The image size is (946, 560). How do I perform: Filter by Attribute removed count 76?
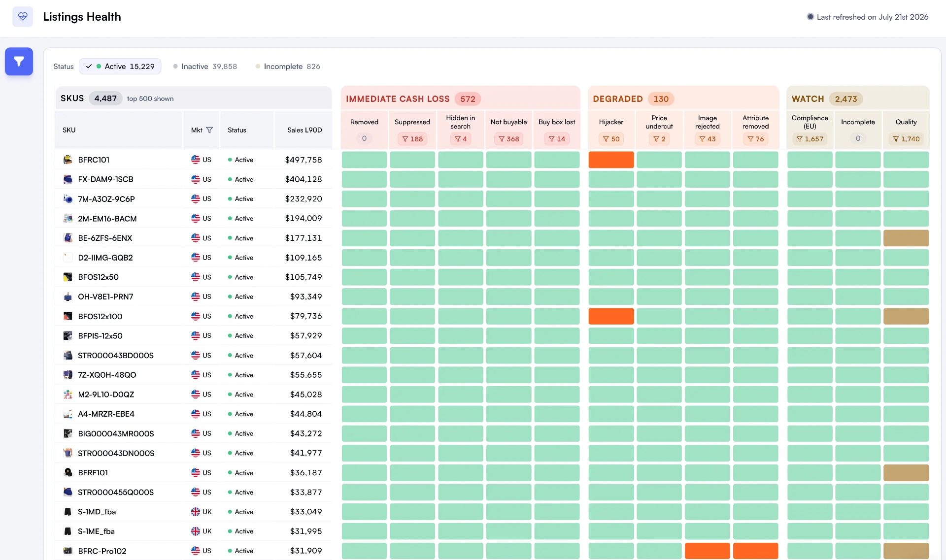[755, 139]
